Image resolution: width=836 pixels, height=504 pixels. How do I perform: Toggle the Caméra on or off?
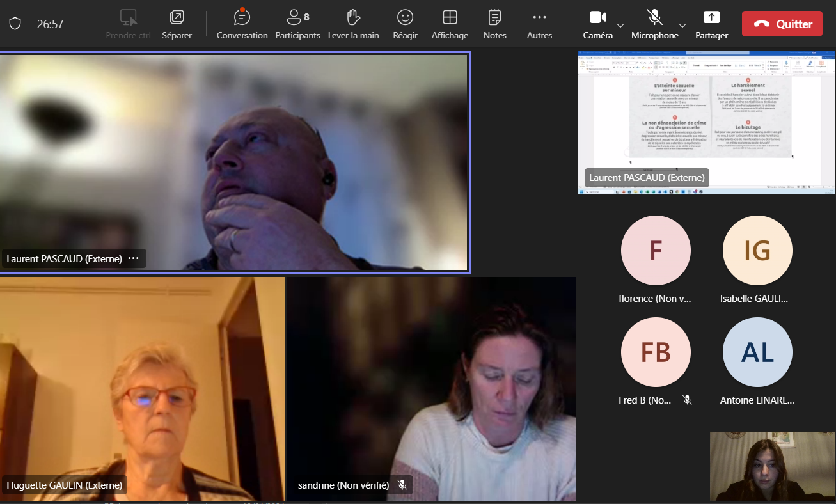pos(597,24)
